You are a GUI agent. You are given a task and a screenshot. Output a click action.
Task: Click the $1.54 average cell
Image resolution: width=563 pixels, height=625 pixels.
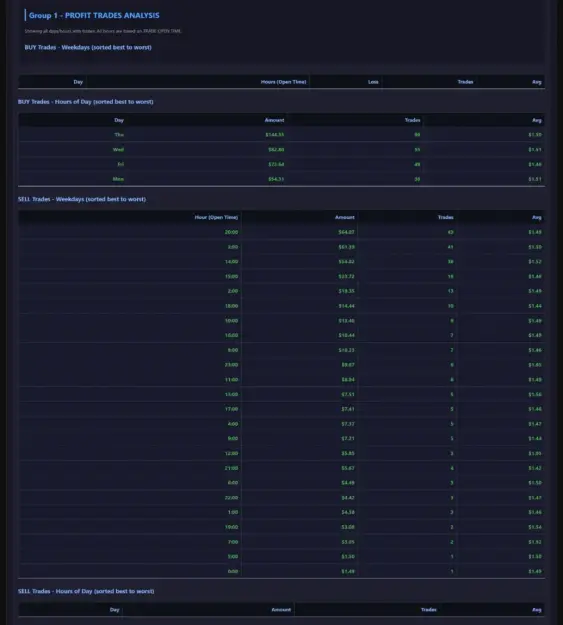pos(535,527)
